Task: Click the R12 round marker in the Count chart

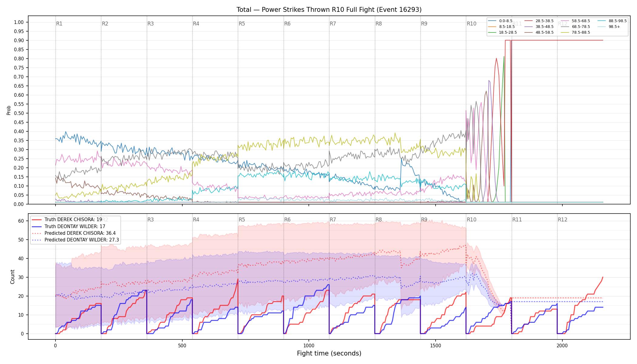Action: point(563,220)
